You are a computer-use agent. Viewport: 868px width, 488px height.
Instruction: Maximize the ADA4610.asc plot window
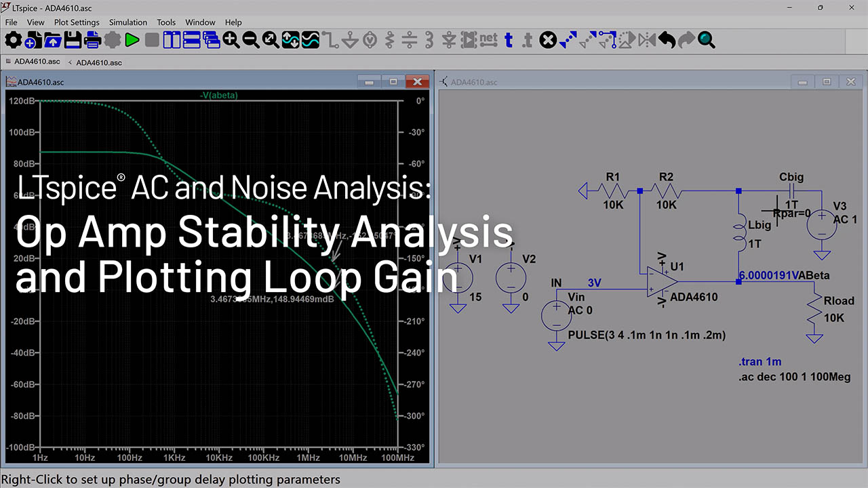(x=393, y=82)
